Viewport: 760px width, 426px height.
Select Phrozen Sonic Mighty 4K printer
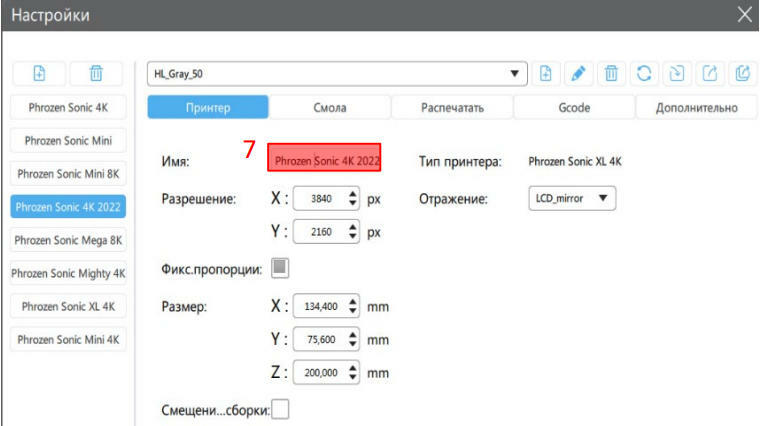tap(68, 273)
